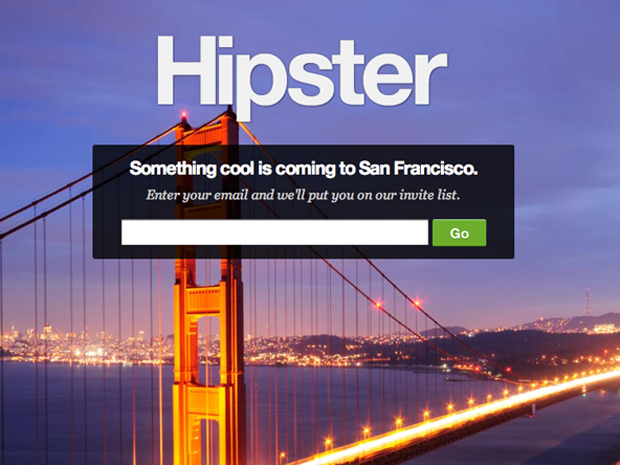Screen dimensions: 620x465
Task: Focus the empty email input field
Action: click(274, 232)
